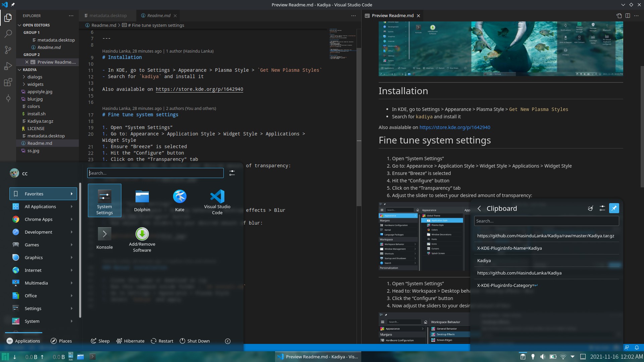Screen dimensions: 644x362
Task: Open install.sh in Explorer
Action: [48, 114]
